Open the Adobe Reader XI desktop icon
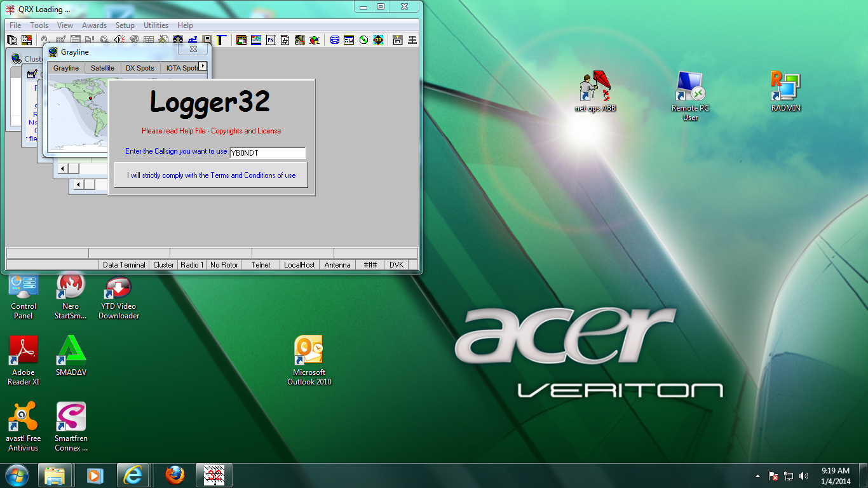Screen dimensions: 868x488 tap(24, 361)
